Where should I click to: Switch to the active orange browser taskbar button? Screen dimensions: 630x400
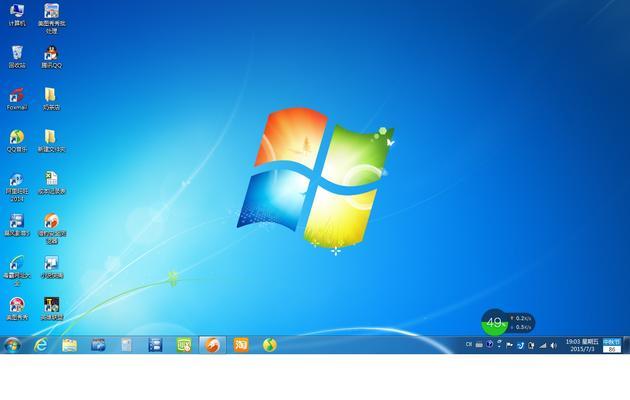(x=213, y=345)
